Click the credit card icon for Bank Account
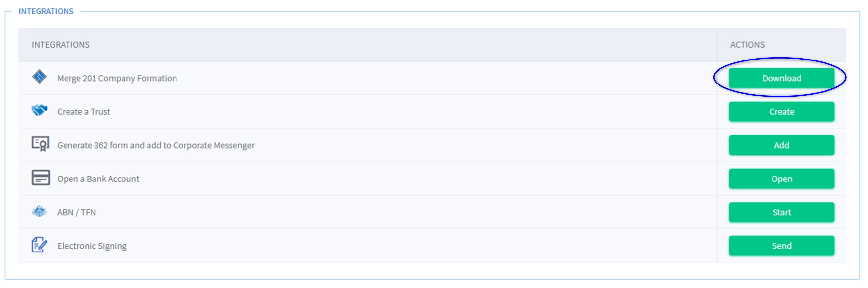Screen dimensions: 868x288 tap(41, 178)
